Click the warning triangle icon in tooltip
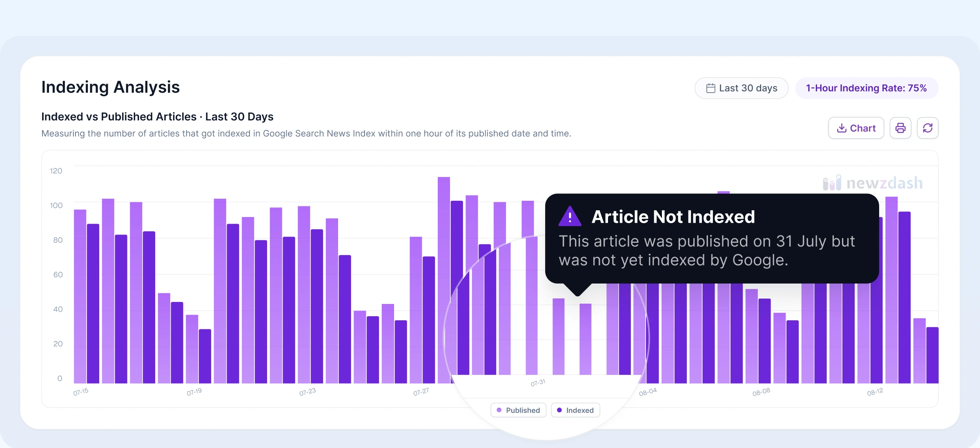 point(570,216)
